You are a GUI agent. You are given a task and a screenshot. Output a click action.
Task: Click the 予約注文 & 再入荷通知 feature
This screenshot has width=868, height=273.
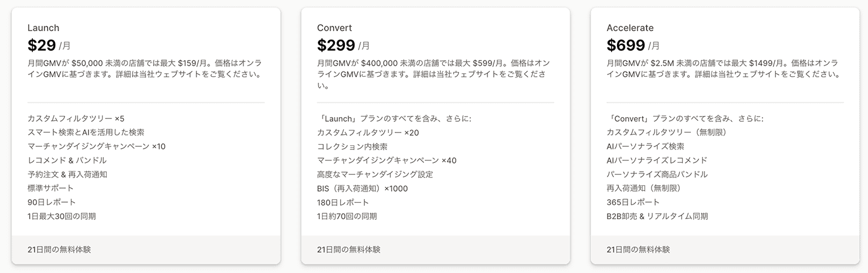click(x=67, y=174)
